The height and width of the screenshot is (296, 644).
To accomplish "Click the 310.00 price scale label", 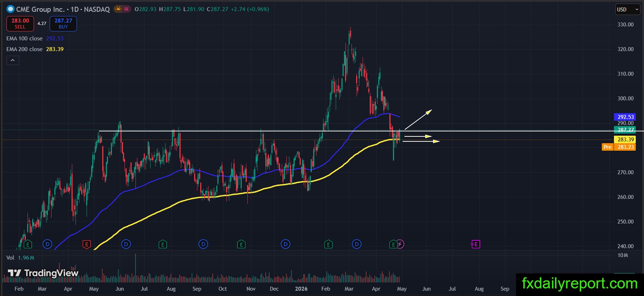I will click(625, 74).
